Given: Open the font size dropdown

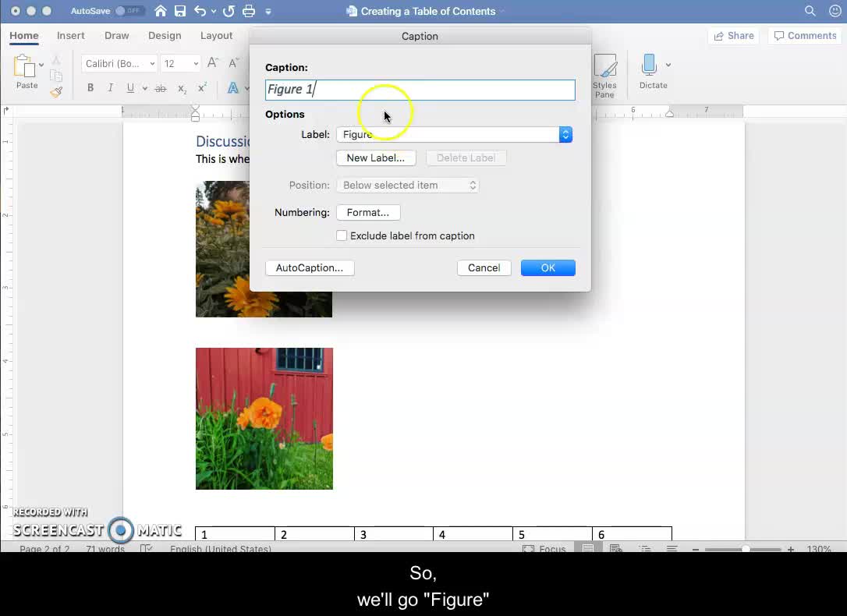Looking at the screenshot, I should [195, 64].
